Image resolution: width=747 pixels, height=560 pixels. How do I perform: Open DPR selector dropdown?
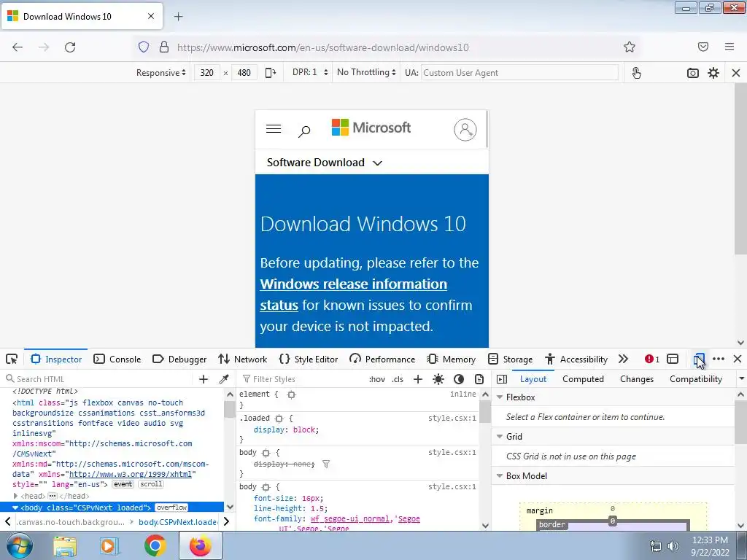point(309,72)
